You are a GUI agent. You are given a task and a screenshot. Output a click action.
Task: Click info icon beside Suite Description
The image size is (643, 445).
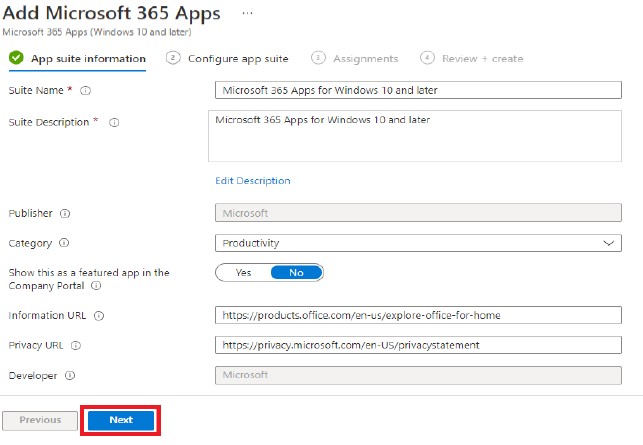point(114,123)
